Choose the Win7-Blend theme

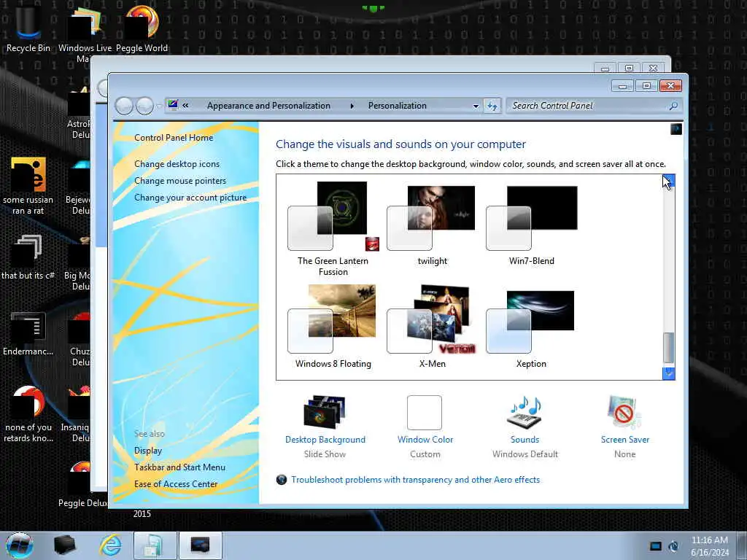coord(531,225)
